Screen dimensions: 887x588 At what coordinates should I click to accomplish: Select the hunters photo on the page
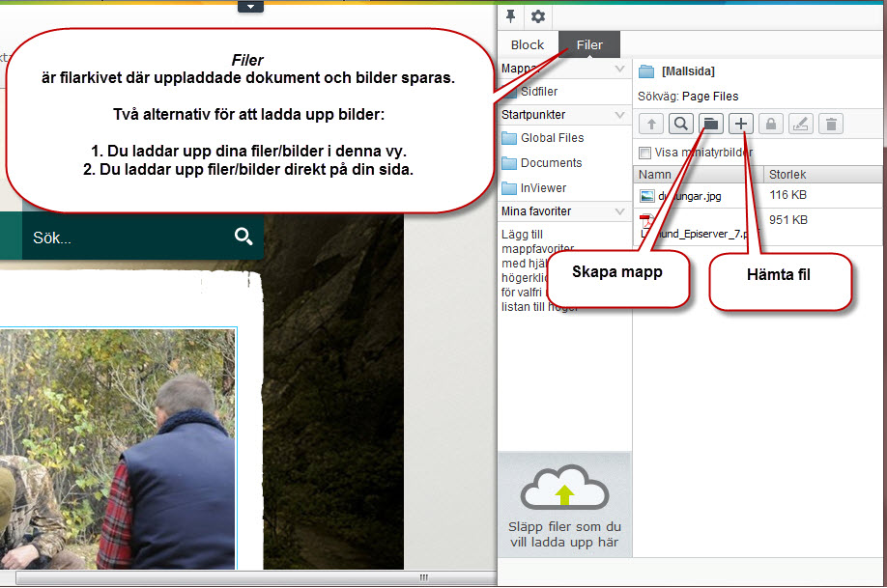click(x=118, y=449)
